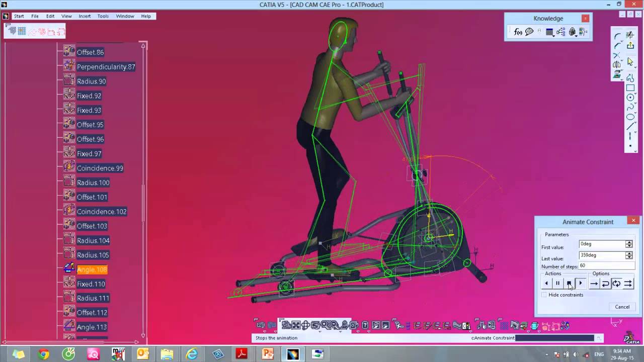This screenshot has width=644, height=362.
Task: Open the Window menu
Action: (125, 16)
